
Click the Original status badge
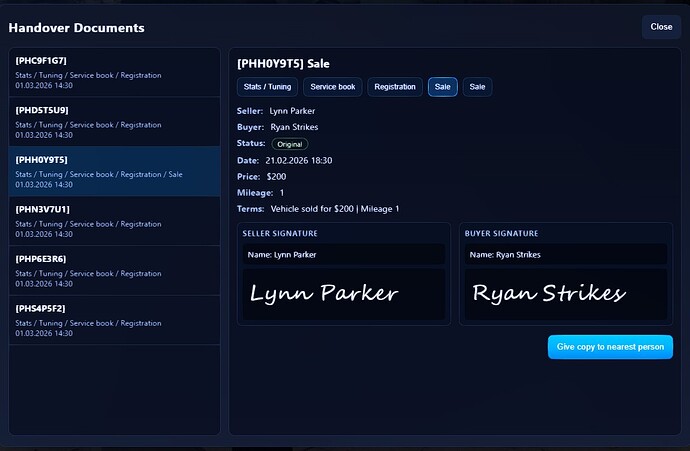pos(290,144)
